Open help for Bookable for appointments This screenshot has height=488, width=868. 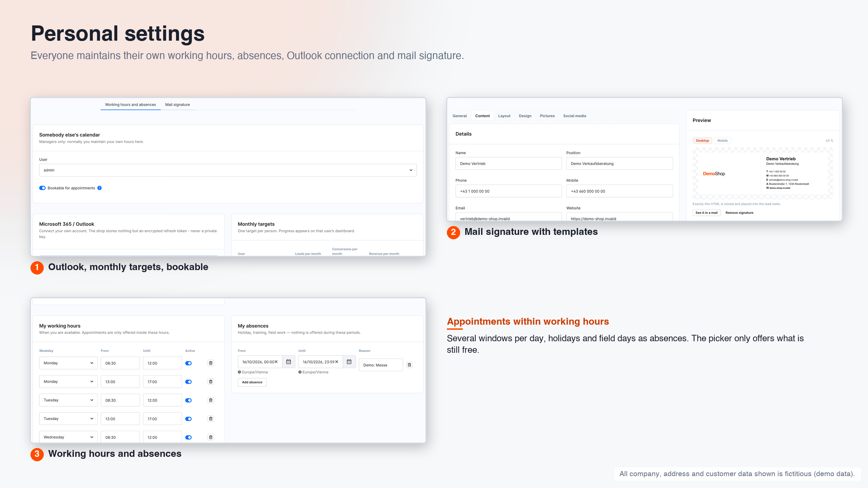coord(99,188)
